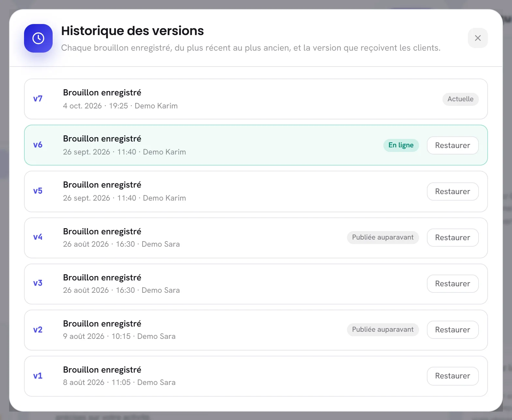Restore version v3
512x420 pixels.
pyautogui.click(x=453, y=284)
